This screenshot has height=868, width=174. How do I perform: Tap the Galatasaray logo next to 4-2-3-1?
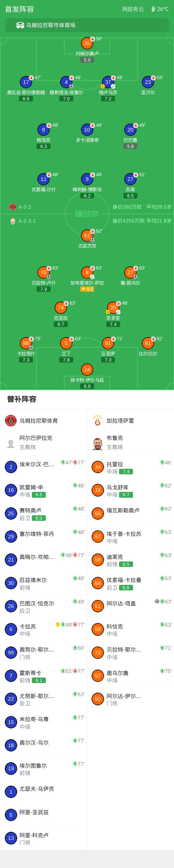(x=13, y=221)
